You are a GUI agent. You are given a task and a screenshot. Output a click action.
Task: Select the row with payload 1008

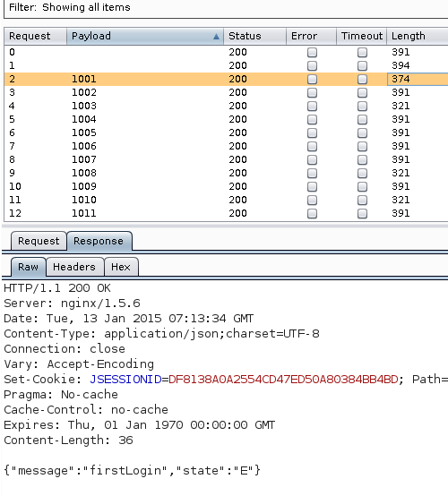tap(226, 173)
